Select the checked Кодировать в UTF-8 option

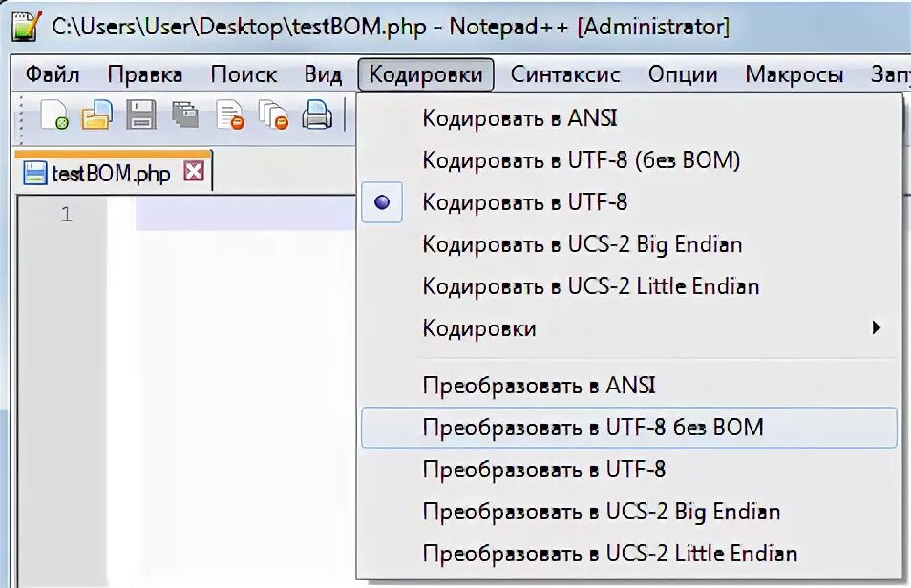pyautogui.click(x=629, y=202)
